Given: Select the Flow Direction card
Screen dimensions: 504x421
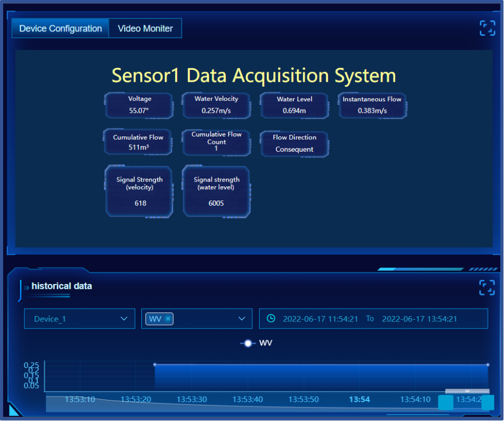Looking at the screenshot, I should coord(294,144).
